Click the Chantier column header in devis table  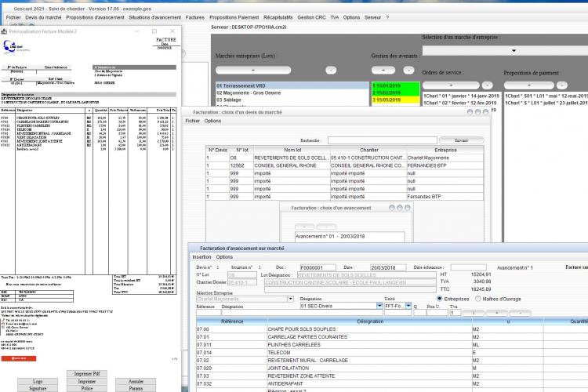coord(368,150)
